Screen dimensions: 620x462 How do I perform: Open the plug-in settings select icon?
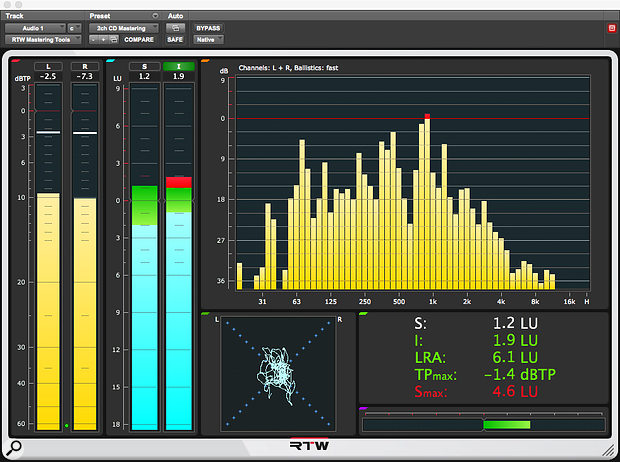click(x=113, y=40)
